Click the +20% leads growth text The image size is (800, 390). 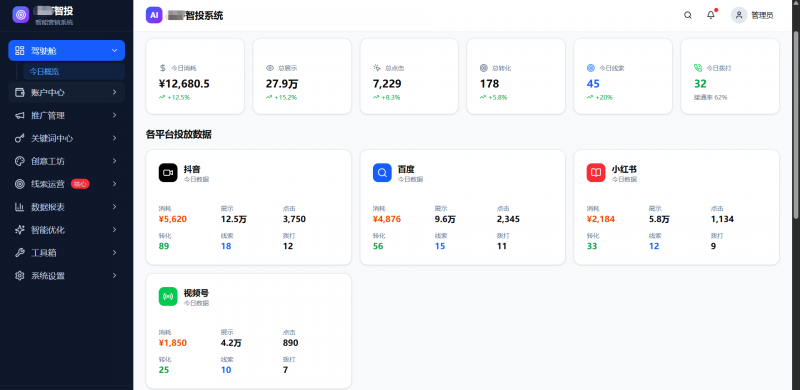coord(604,97)
